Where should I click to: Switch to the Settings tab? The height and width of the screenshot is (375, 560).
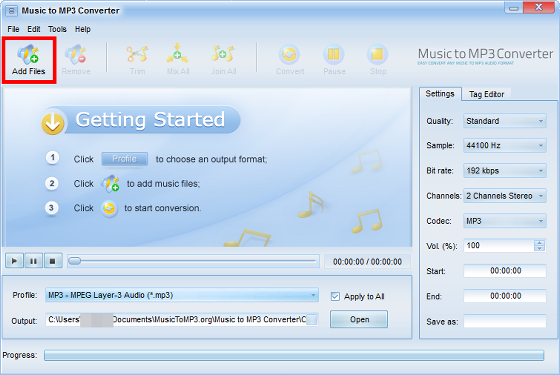click(440, 94)
